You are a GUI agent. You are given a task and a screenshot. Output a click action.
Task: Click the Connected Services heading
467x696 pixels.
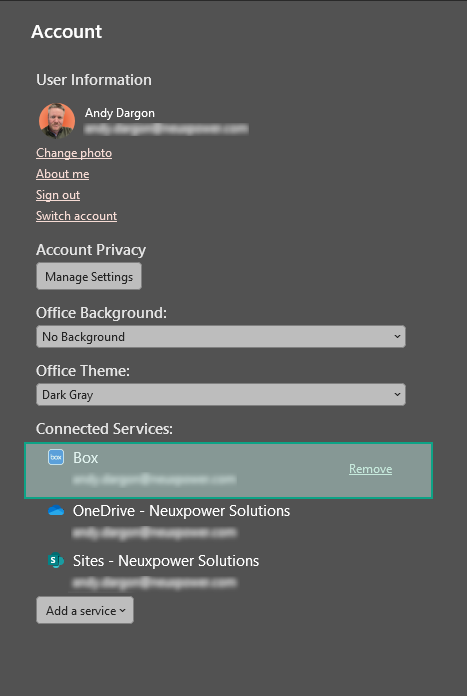pos(104,429)
